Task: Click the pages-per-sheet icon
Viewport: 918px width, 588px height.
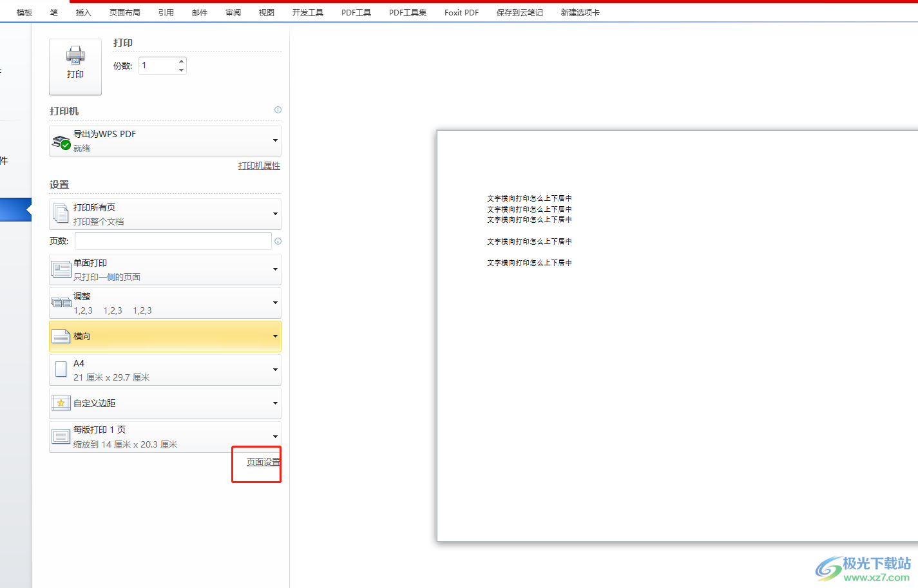Action: tap(61, 437)
